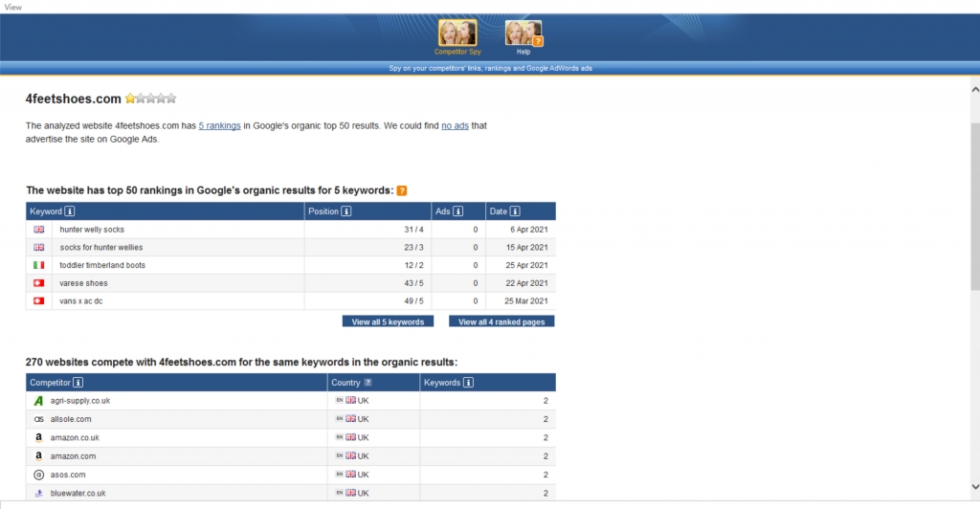Click the amazon.com favicon
This screenshot has width=980, height=509.
38,456
